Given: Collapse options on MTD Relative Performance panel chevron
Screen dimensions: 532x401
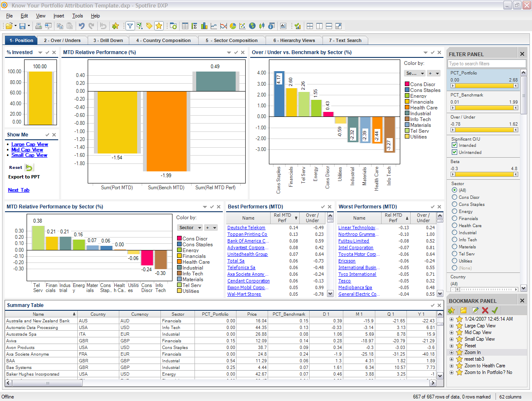Looking at the screenshot, I should 229,52.
